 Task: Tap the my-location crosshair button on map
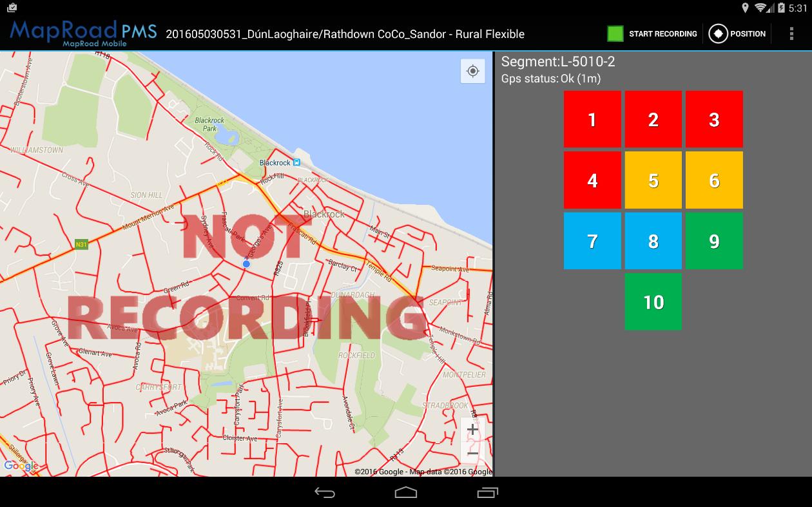(x=472, y=71)
